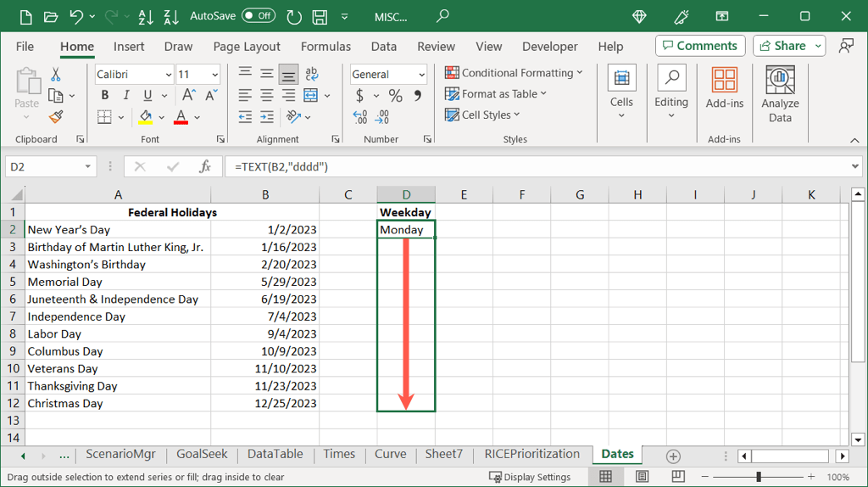The height and width of the screenshot is (487, 868).
Task: Click the Analyze Data icon
Action: pyautogui.click(x=780, y=94)
